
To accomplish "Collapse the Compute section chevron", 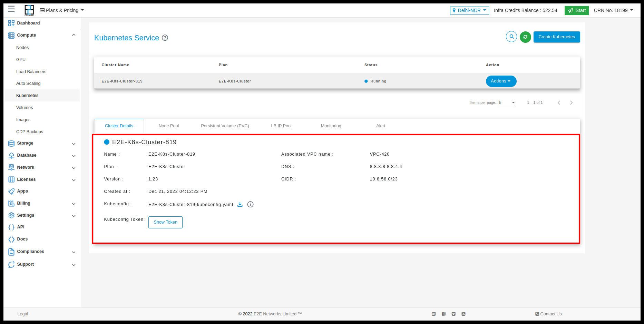I will click(x=74, y=35).
